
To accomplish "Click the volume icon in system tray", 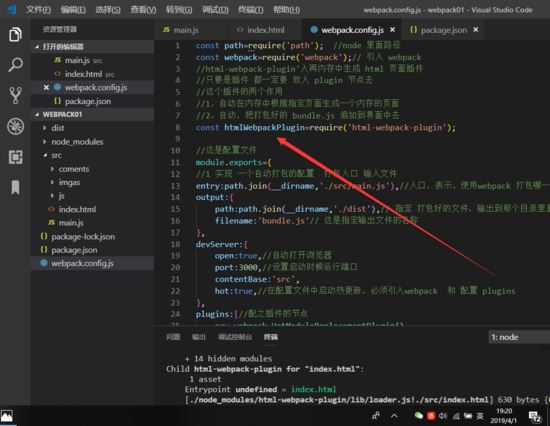I will pyautogui.click(x=443, y=416).
